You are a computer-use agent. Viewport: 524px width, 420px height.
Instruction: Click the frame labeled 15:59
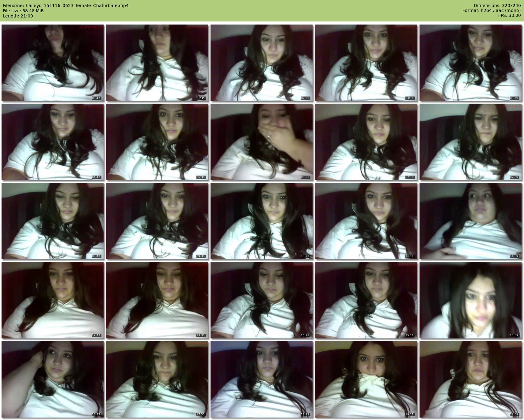tap(471, 300)
